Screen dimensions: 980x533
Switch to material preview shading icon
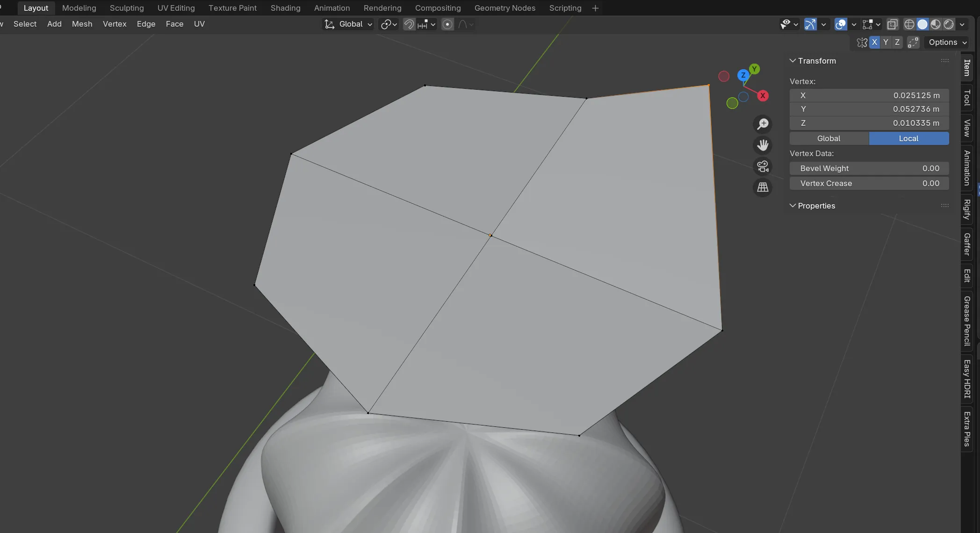tap(935, 24)
